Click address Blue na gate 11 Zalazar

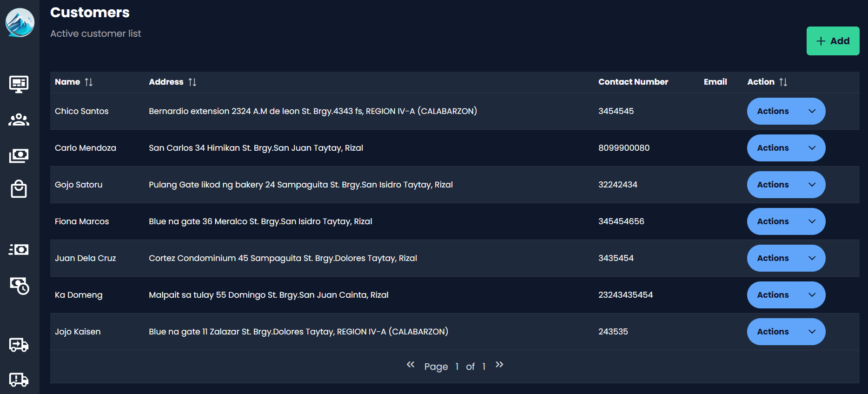(298, 332)
